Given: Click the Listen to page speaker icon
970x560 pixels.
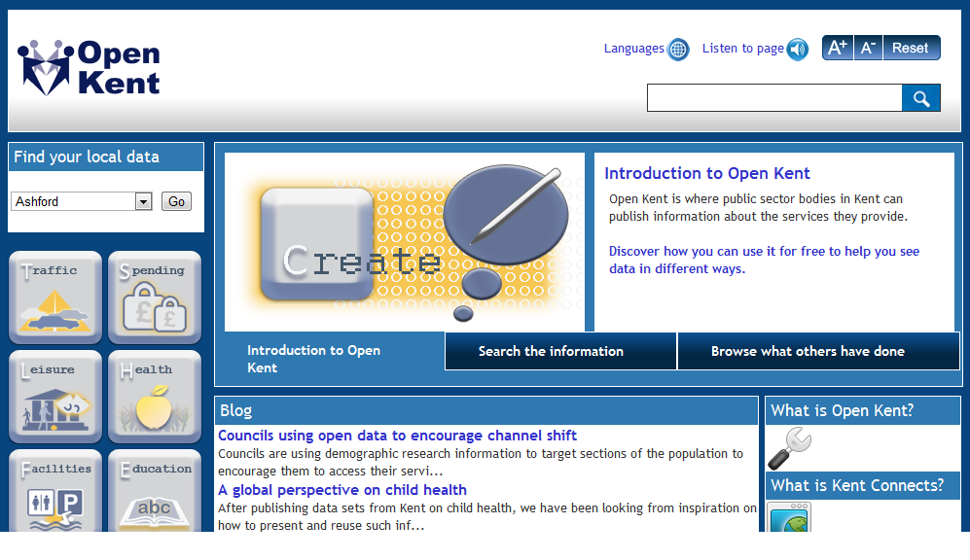Looking at the screenshot, I should [798, 49].
